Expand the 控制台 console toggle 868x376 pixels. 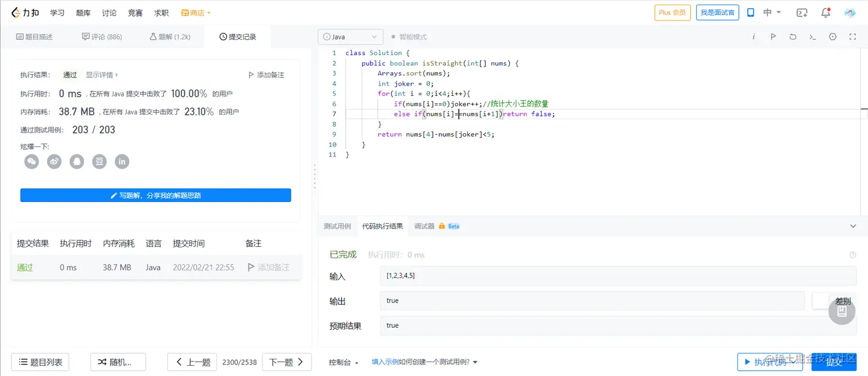point(344,362)
